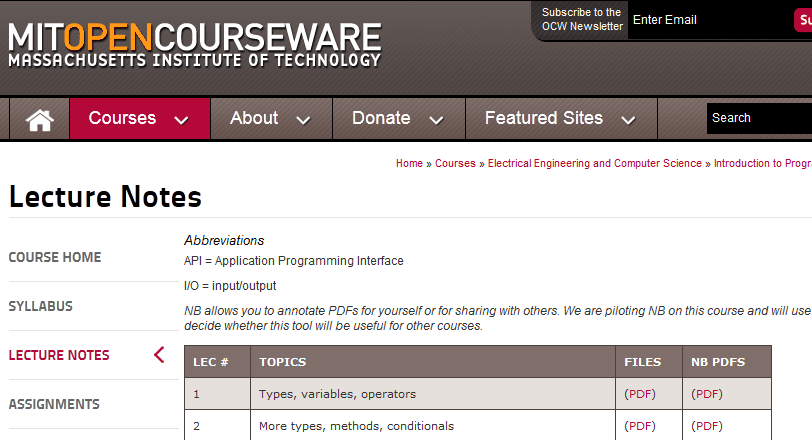The height and width of the screenshot is (440, 812).
Task: Open Electrical Engineering and Computer Science breadcrumb
Action: click(x=594, y=163)
